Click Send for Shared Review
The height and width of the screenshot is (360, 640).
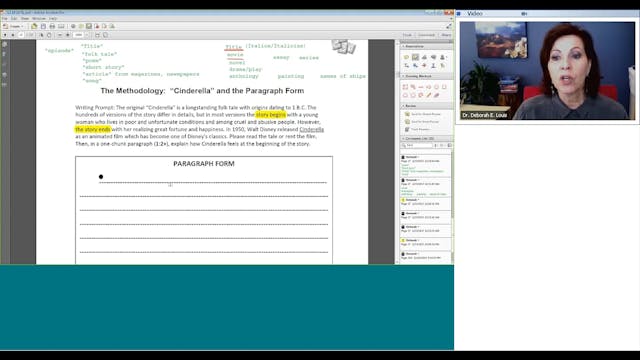[422, 114]
